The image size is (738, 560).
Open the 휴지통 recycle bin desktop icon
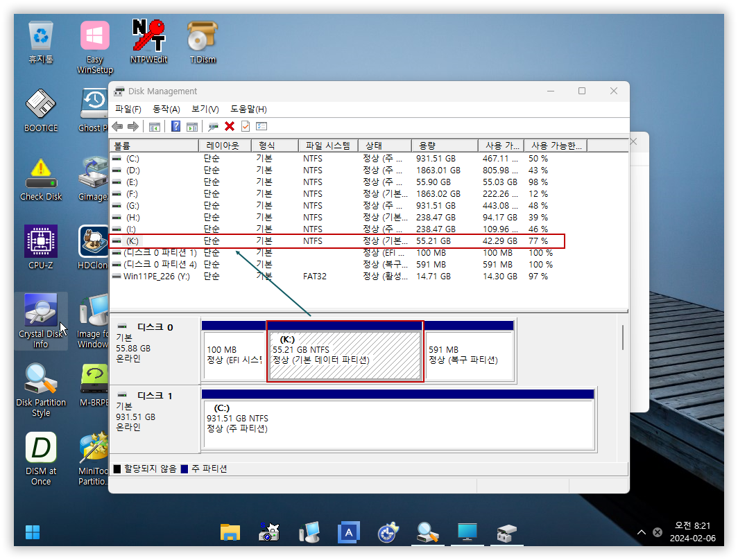pyautogui.click(x=41, y=43)
